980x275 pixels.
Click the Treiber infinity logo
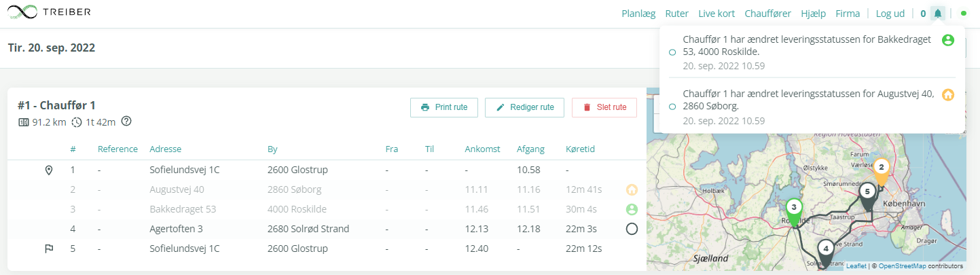23,12
